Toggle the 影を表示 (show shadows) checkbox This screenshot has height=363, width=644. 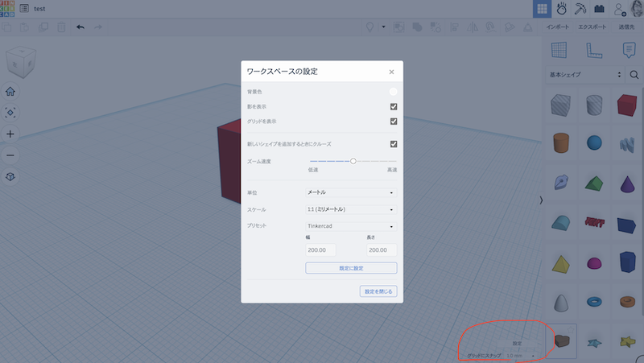(x=394, y=106)
